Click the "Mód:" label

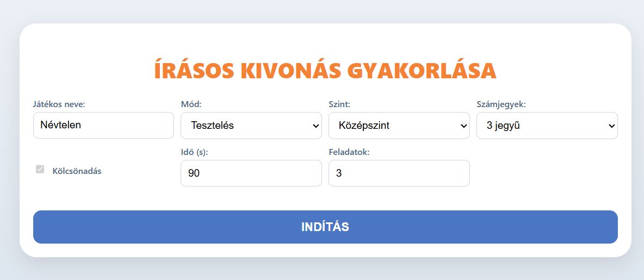click(x=191, y=104)
